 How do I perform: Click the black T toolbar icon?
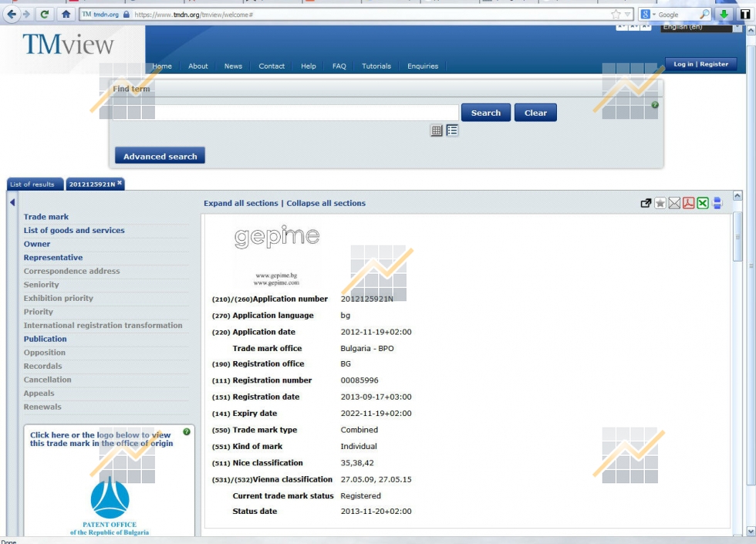click(745, 15)
